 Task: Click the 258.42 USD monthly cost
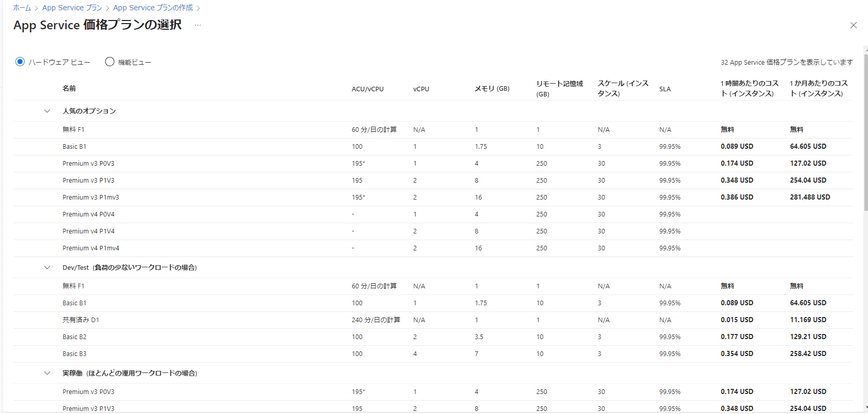click(x=808, y=354)
